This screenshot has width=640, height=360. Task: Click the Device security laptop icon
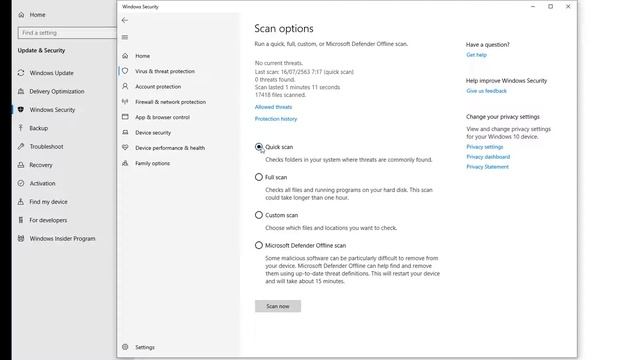(x=125, y=133)
